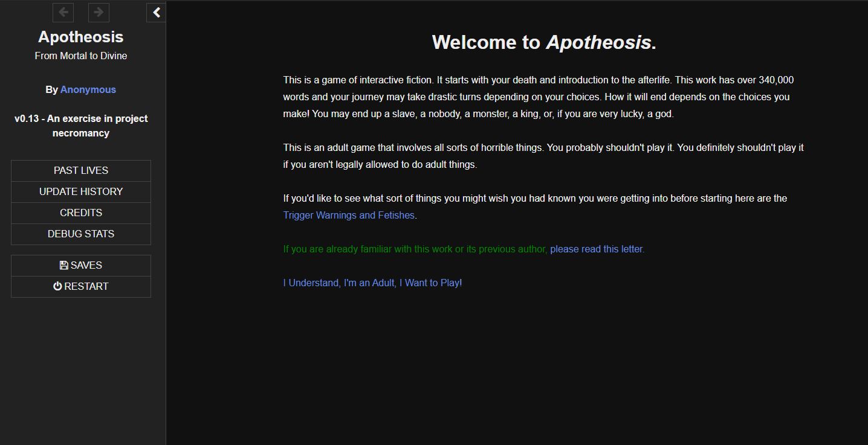Click the interactive fiction intro paragraph

point(538,97)
